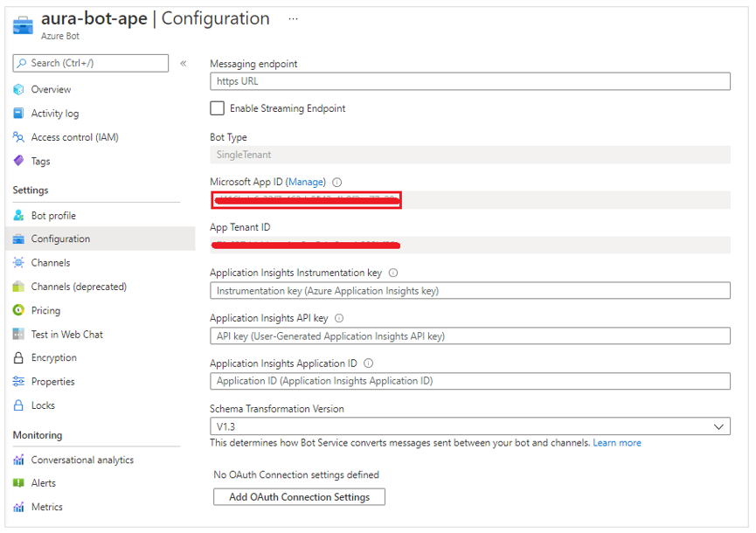Open the Channels page

click(51, 263)
